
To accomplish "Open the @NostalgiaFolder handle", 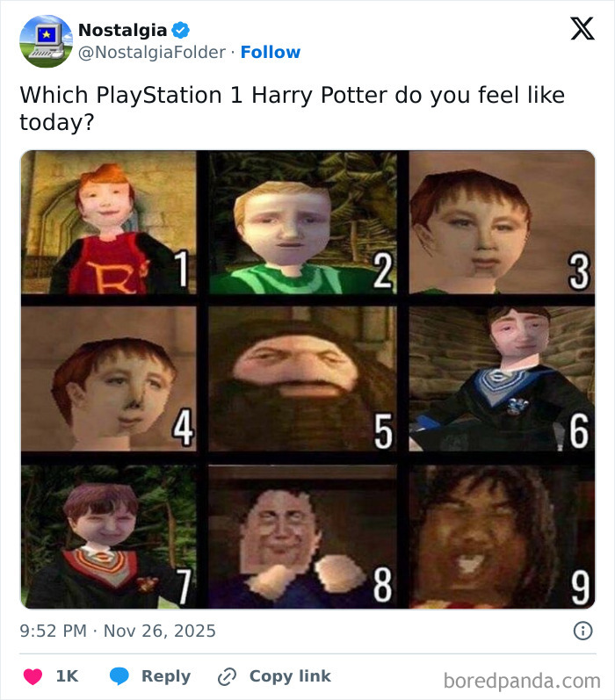I will click(x=152, y=52).
